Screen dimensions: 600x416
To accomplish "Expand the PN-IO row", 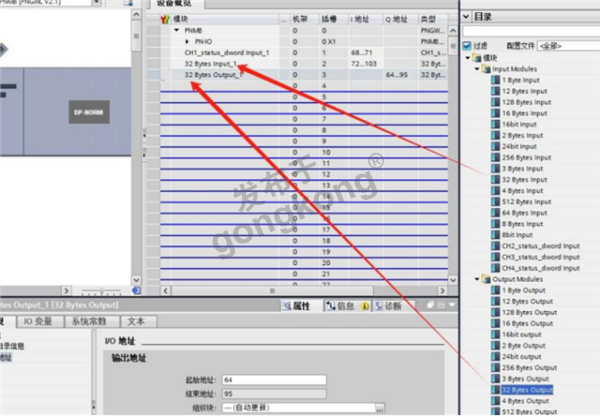I will [187, 41].
